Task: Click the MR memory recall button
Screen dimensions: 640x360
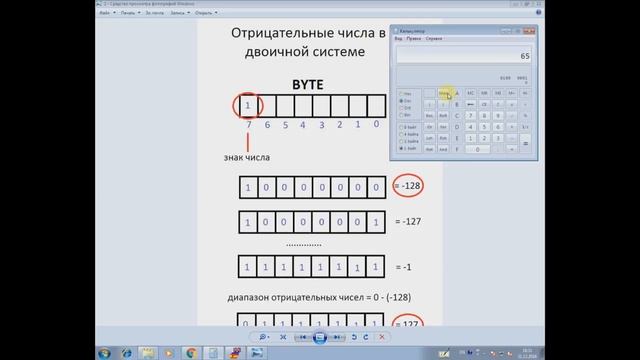Action: (x=484, y=93)
